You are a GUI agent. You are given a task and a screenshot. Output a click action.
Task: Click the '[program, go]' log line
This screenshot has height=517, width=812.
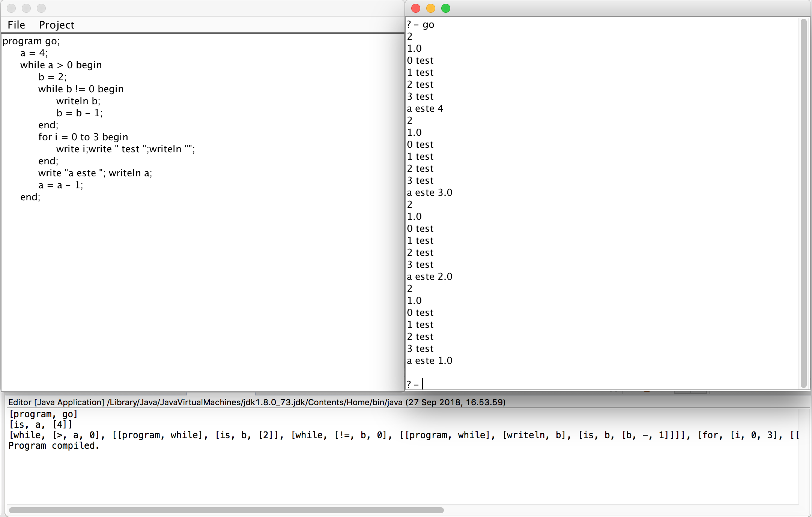click(43, 414)
